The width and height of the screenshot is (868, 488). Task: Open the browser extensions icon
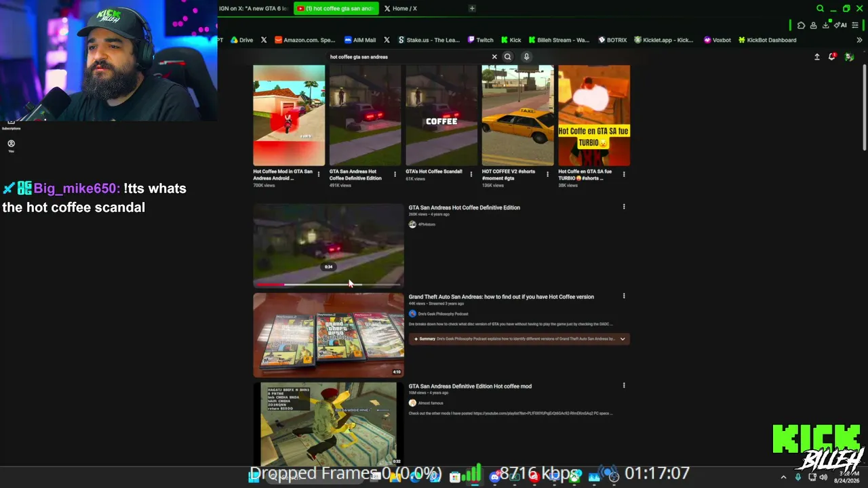pos(801,25)
